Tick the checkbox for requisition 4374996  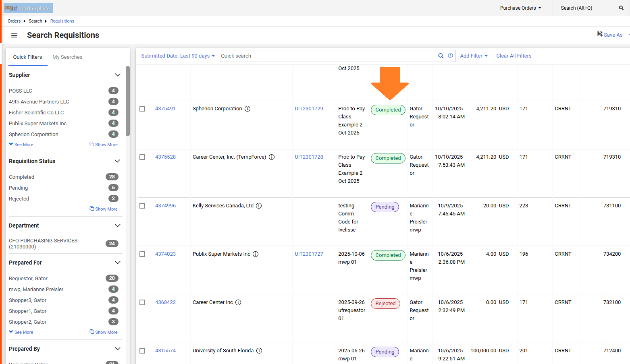(142, 206)
